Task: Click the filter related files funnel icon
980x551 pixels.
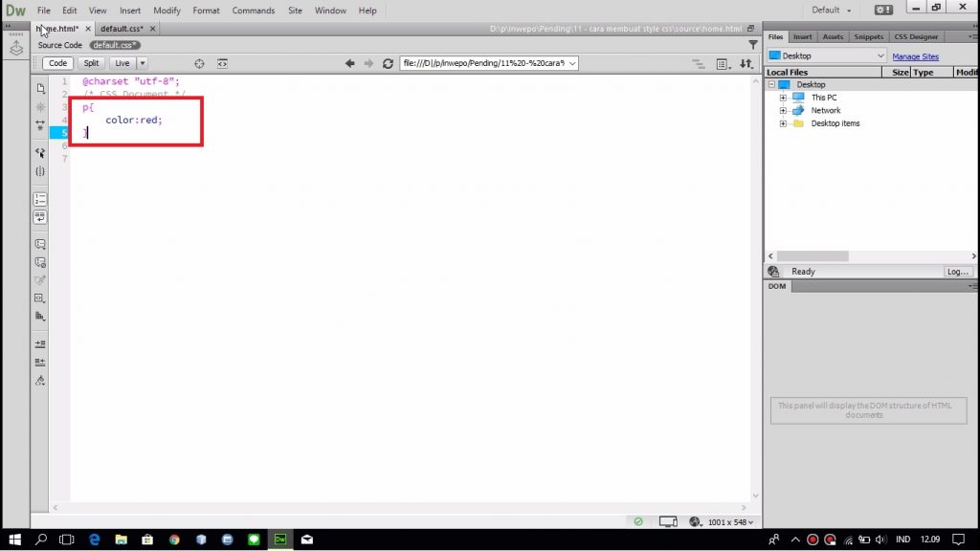Action: click(x=753, y=44)
